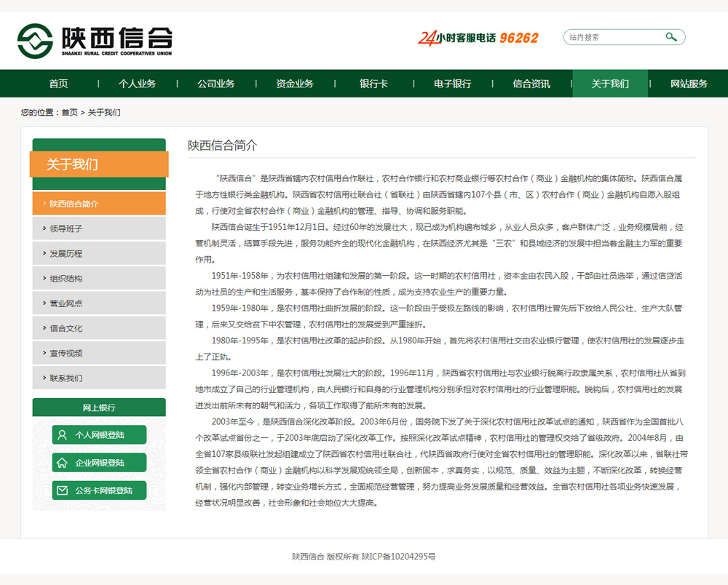
Task: Click the Shaanxi Xinhe logo
Action: 95,41
